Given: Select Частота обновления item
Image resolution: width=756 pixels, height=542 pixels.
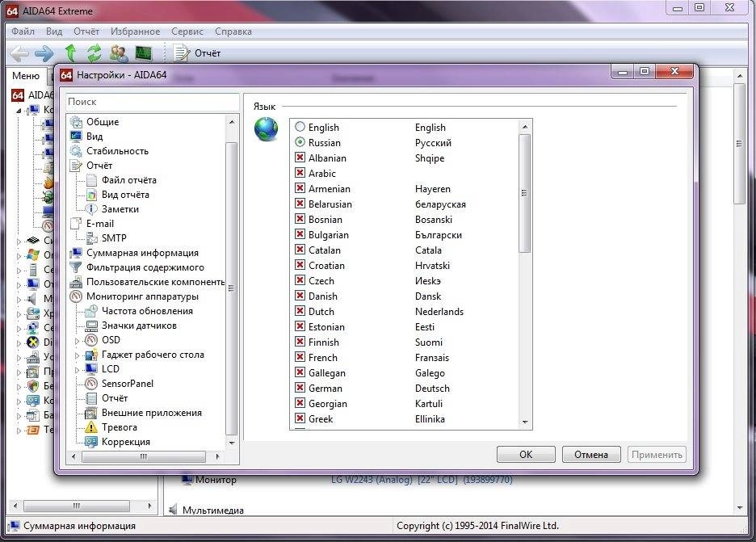Looking at the screenshot, I should 147,310.
